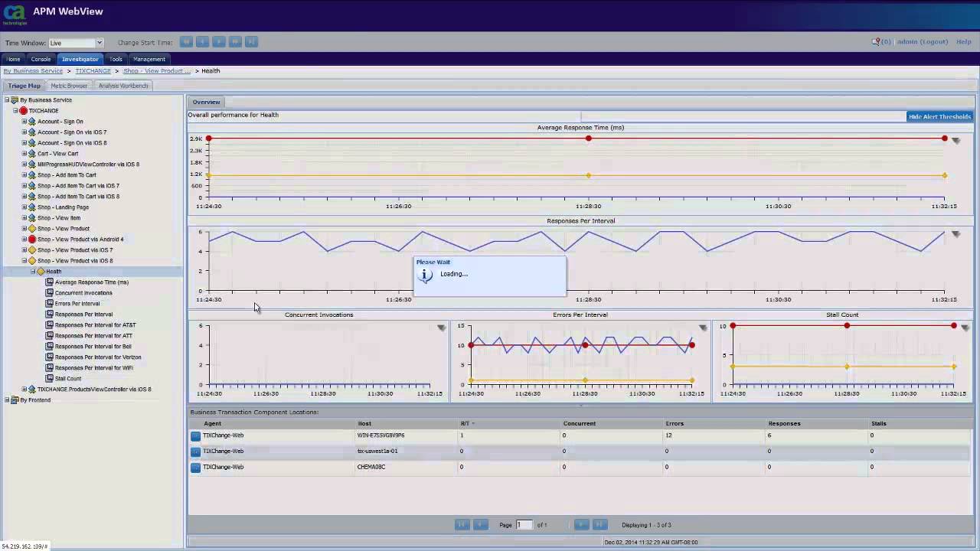
Task: Click the yellow diamond icon beside Health
Action: tap(41, 272)
